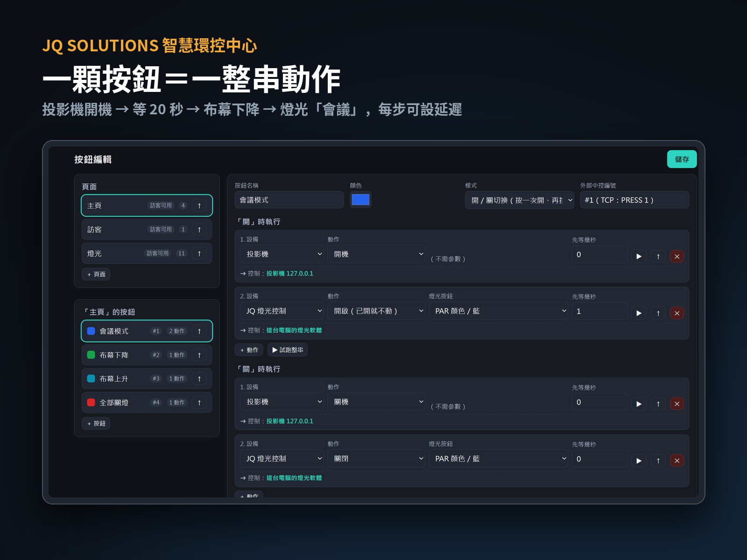Delete the 投影機 關機 action step
The width and height of the screenshot is (747, 560).
point(677,404)
